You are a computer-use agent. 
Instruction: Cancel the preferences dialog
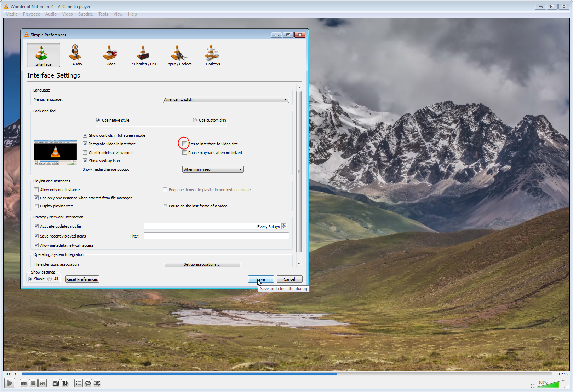pos(290,279)
